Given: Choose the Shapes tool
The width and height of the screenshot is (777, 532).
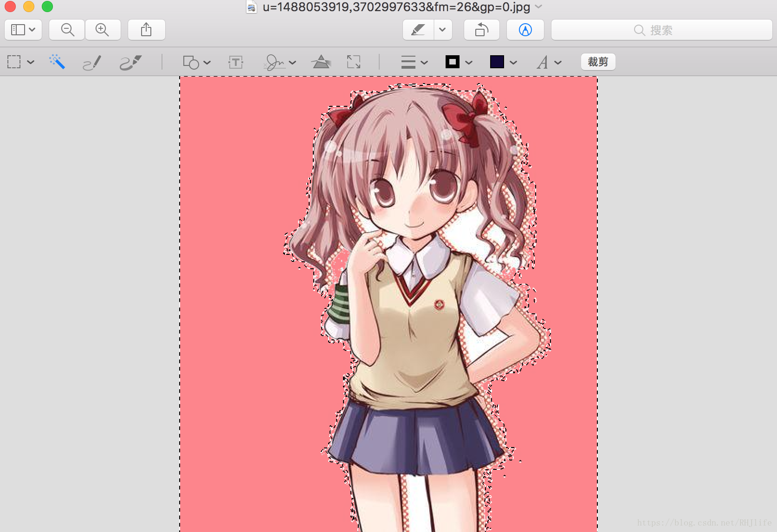Looking at the screenshot, I should [191, 62].
